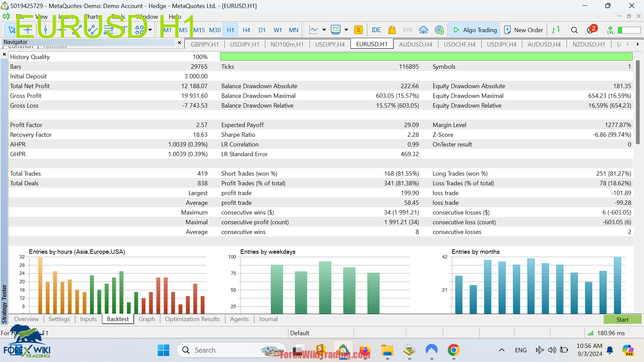
Task: Open the AUDUSD,H4 chart tab
Action: pyautogui.click(x=416, y=44)
